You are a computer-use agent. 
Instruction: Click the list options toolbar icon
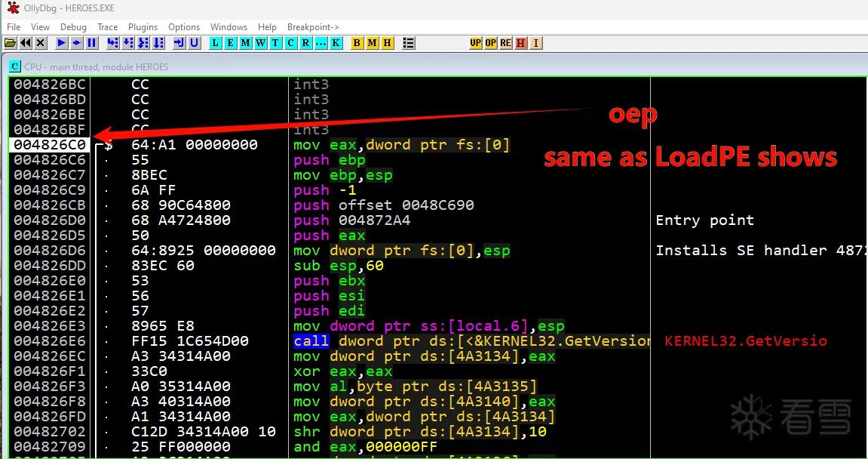[409, 43]
